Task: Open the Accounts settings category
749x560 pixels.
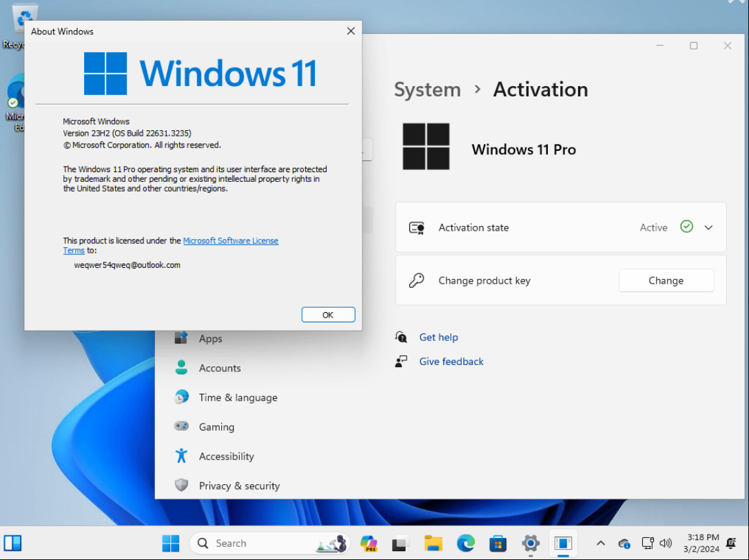Action: click(220, 368)
